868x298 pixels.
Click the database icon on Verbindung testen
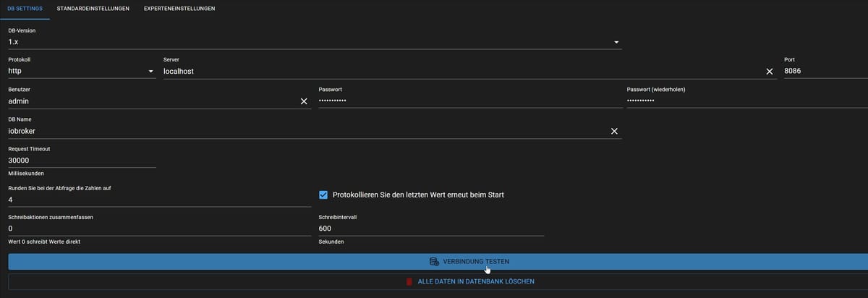(x=434, y=261)
